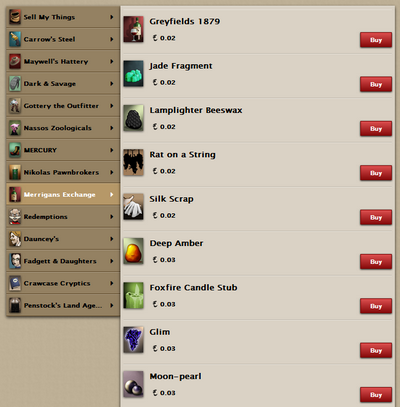Expand the Sell My Things arrow

point(112,17)
